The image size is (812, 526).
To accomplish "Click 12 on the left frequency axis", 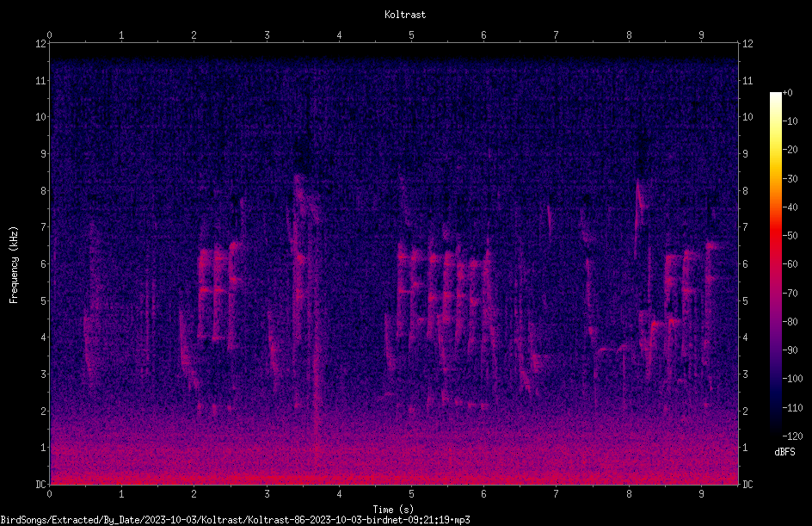I will [x=40, y=44].
